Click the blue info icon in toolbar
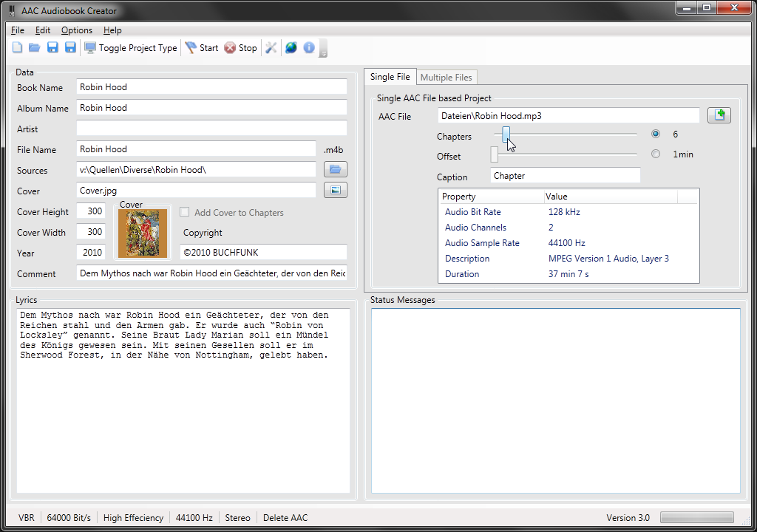Image resolution: width=757 pixels, height=532 pixels. click(309, 48)
